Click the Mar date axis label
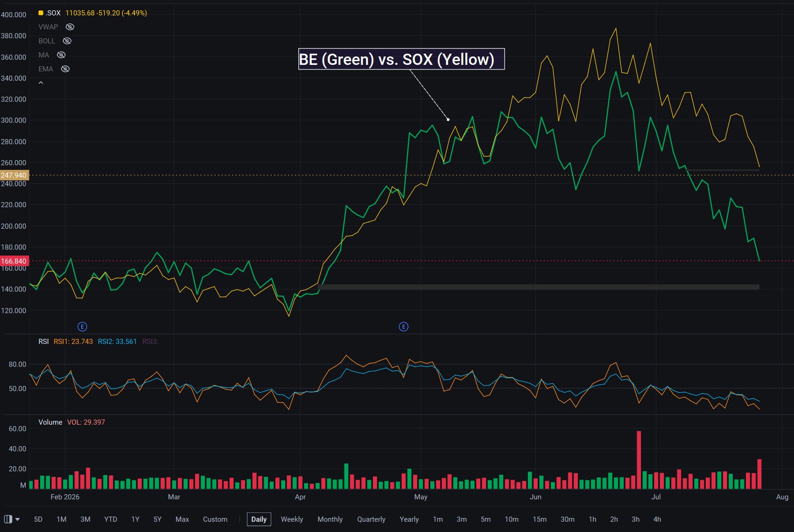 (174, 497)
